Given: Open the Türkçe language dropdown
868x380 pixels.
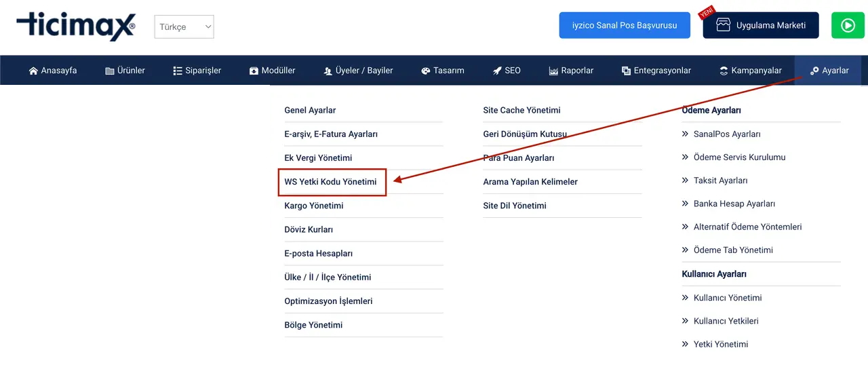Looking at the screenshot, I should 184,27.
